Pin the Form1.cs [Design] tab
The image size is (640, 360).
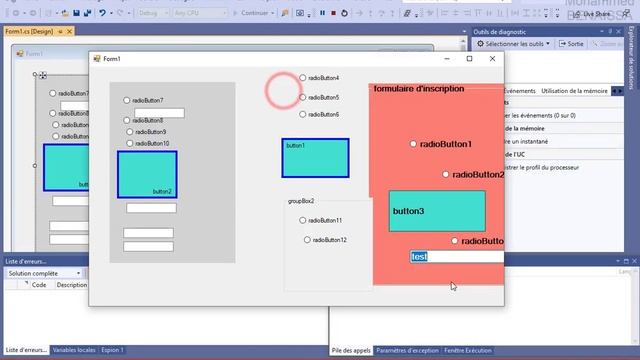60,31
